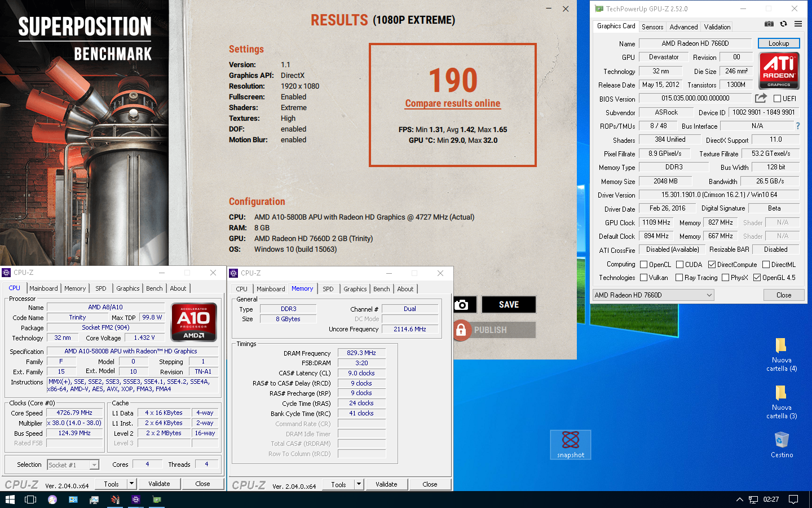Open Graphics tab in right CPU-Z
The width and height of the screenshot is (812, 508).
coord(355,289)
